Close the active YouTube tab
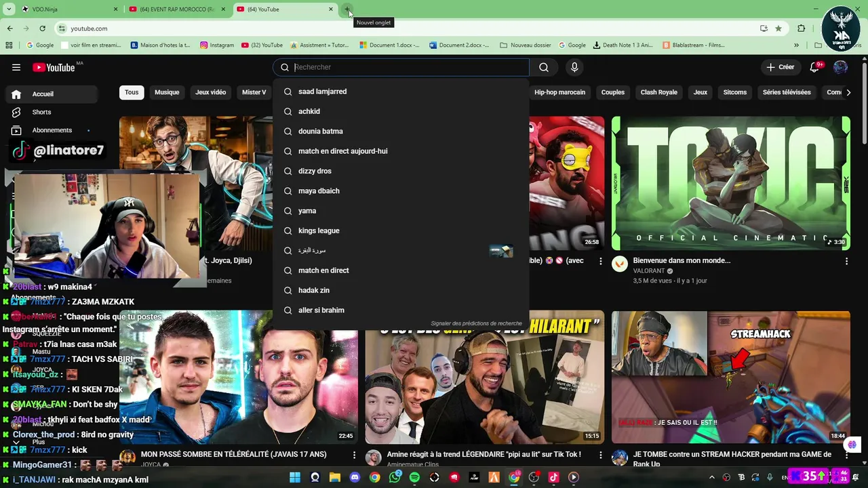 point(331,9)
